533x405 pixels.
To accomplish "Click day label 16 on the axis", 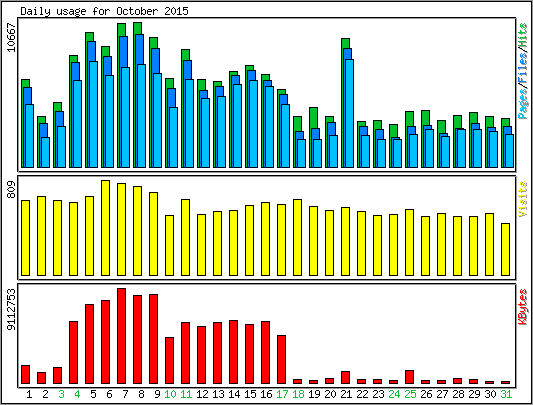I will (266, 394).
